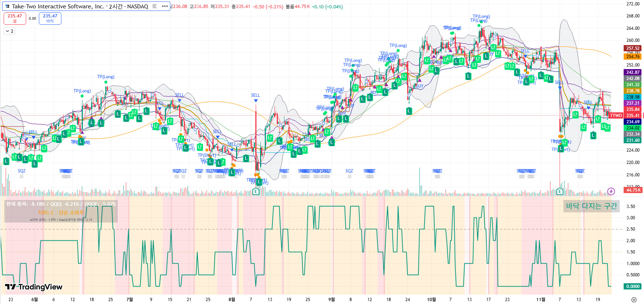The width and height of the screenshot is (644, 304).
Task: Select the 242.08 price axis label
Action: [633, 79]
